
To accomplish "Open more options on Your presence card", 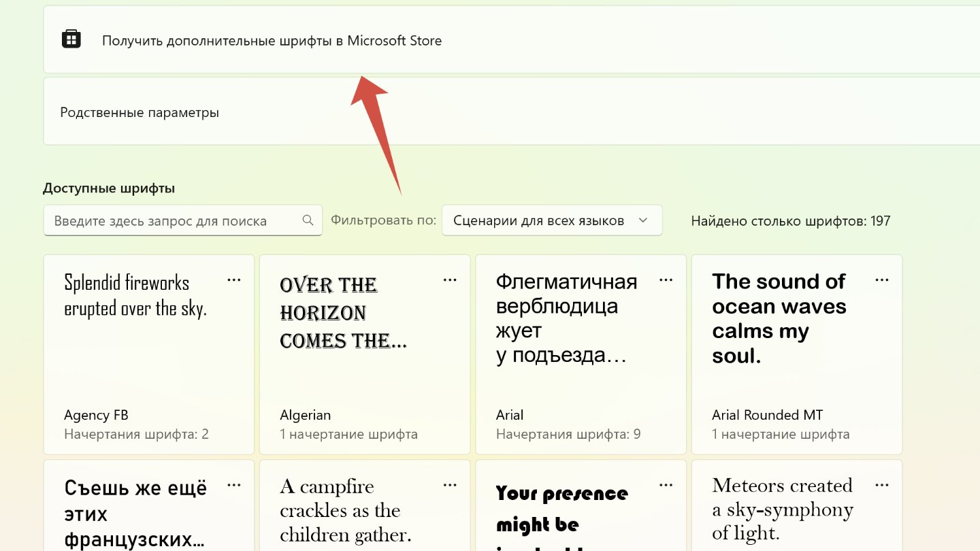I will 666,485.
